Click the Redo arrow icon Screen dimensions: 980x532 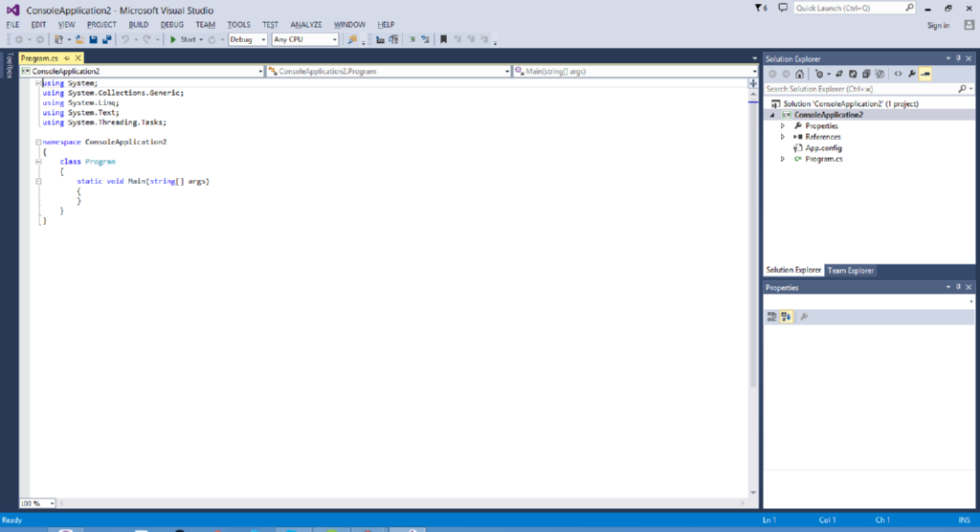coord(146,39)
